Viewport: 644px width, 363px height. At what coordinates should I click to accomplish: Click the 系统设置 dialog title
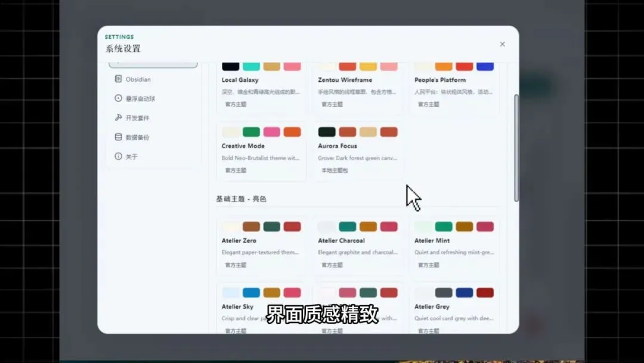point(123,48)
